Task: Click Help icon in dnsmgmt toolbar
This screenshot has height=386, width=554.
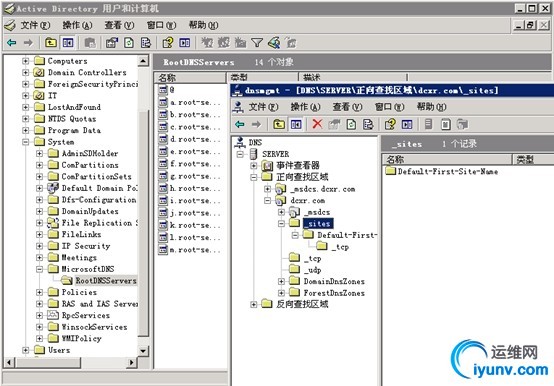Action: click(x=390, y=124)
